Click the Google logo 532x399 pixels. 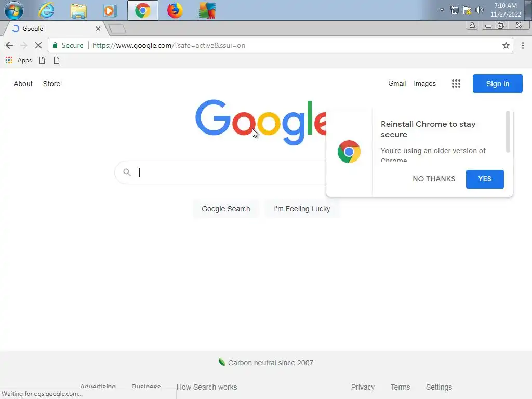click(x=261, y=122)
